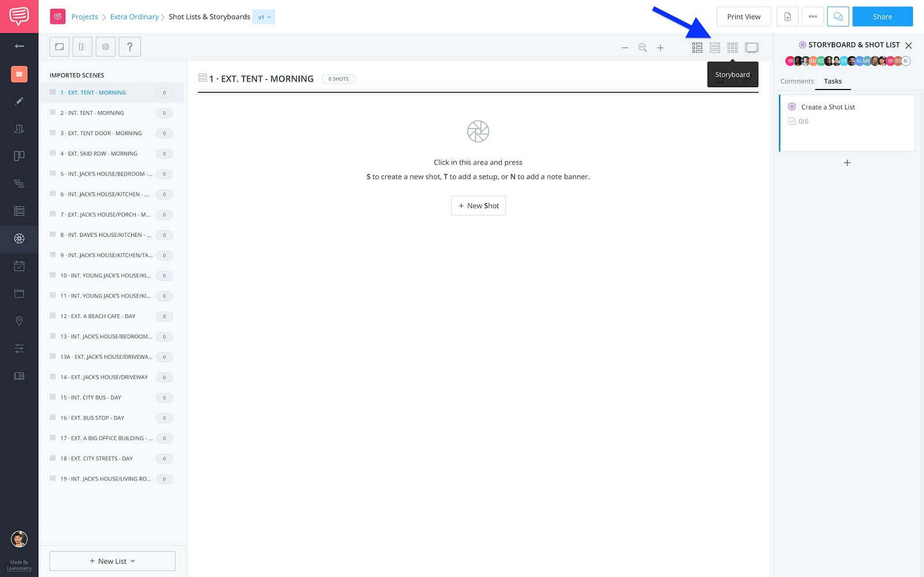924x577 pixels.
Task: Open the New List dropdown button
Action: coord(113,561)
